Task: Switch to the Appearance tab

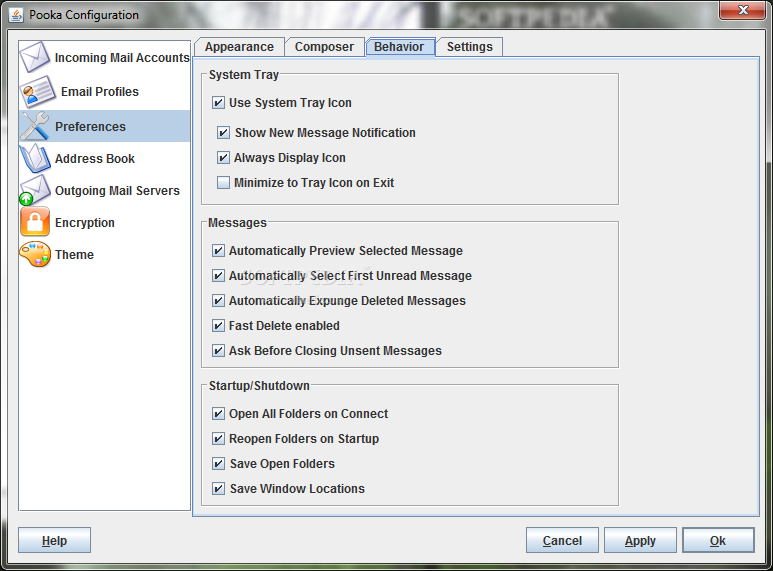Action: click(240, 47)
